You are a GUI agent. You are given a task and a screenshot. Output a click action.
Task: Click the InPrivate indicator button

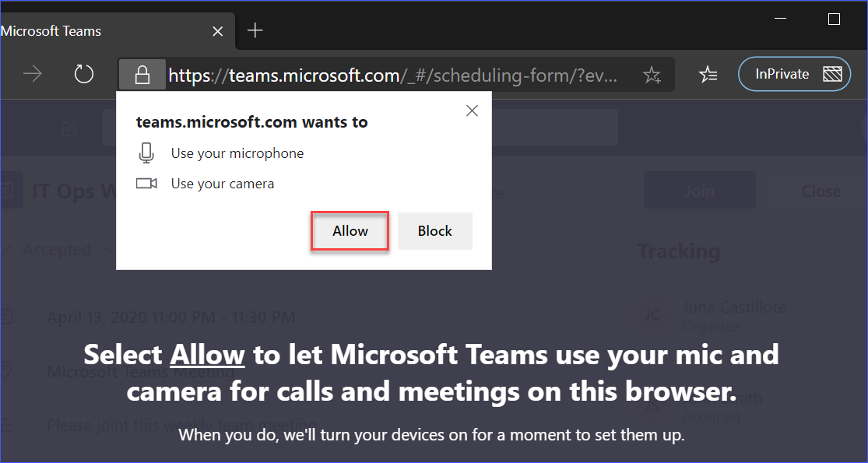[x=794, y=75]
